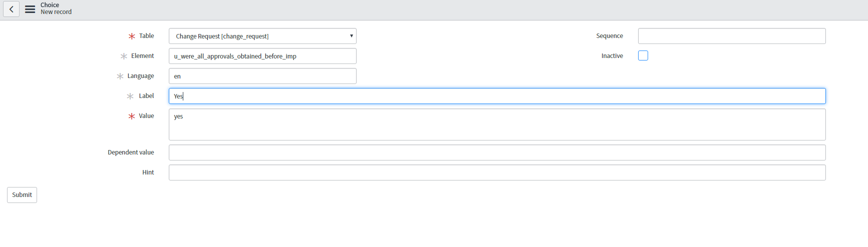The width and height of the screenshot is (868, 247).
Task: Click the Dependent value input box
Action: (x=497, y=152)
